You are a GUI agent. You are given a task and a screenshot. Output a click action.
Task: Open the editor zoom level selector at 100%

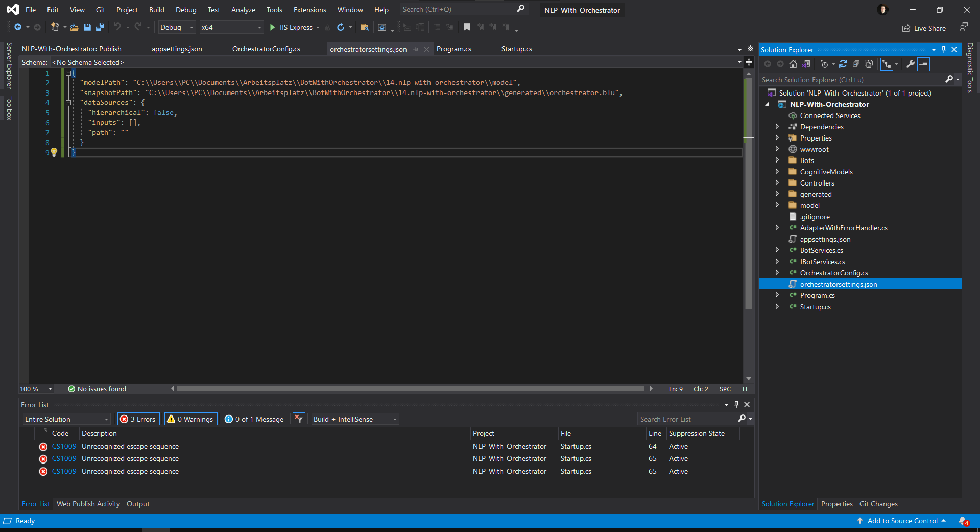pos(35,389)
